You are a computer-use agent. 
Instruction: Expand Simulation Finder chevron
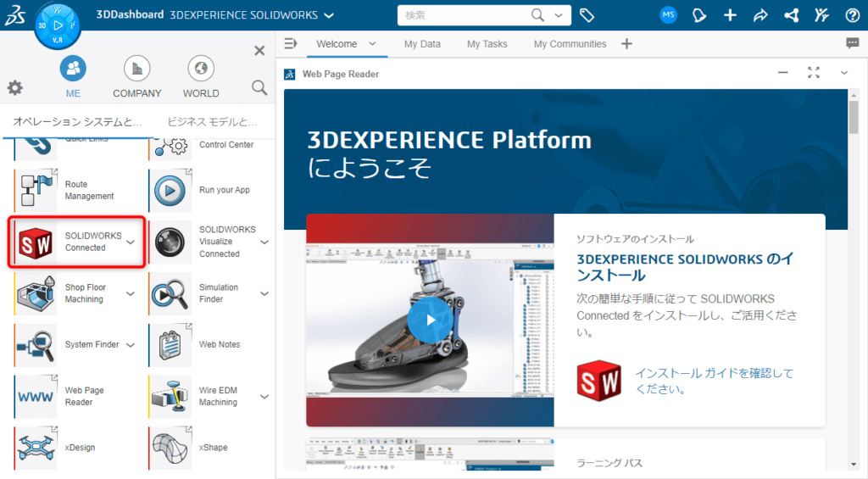tap(264, 293)
